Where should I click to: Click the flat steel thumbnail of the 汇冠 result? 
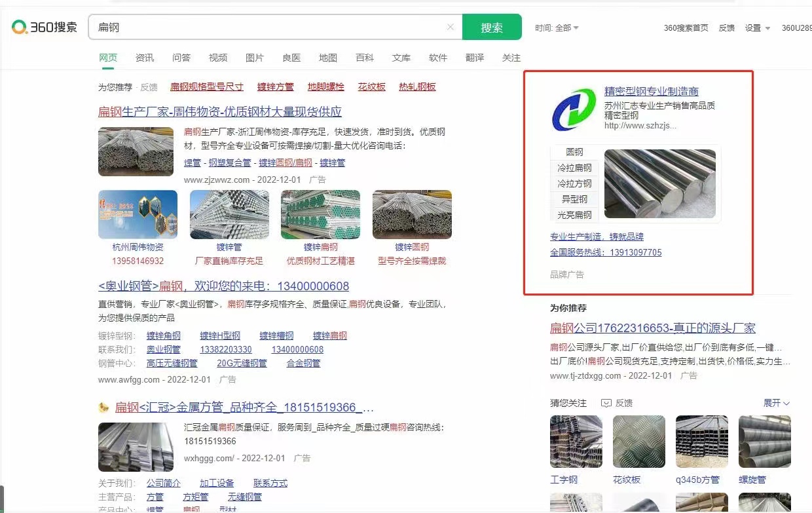pos(136,447)
